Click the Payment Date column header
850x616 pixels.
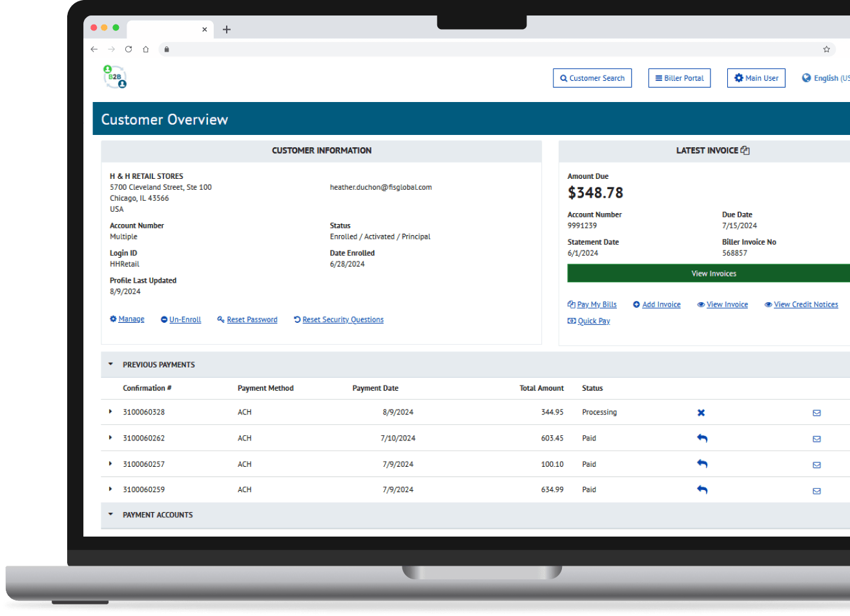pos(375,388)
